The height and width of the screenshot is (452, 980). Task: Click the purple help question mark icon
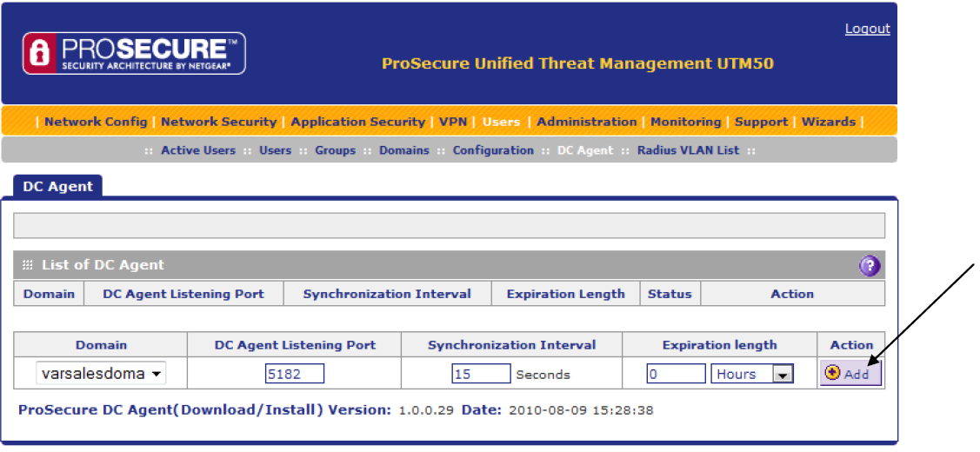pyautogui.click(x=870, y=266)
